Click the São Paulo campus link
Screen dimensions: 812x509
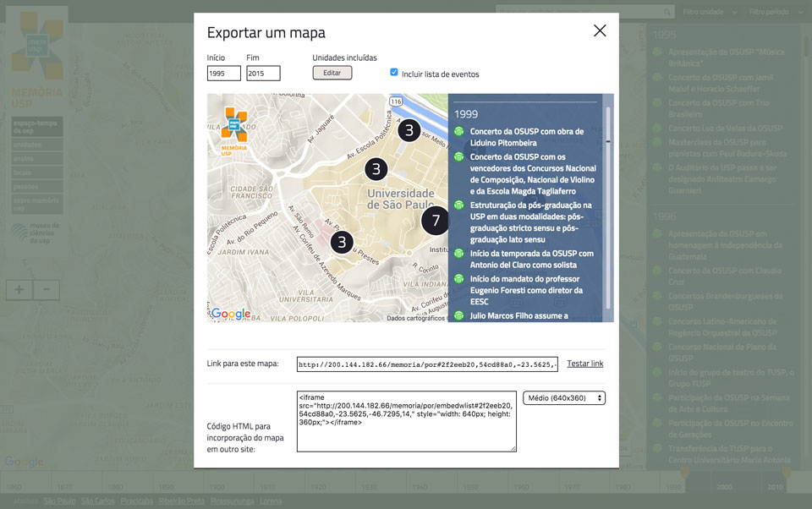pyautogui.click(x=59, y=501)
